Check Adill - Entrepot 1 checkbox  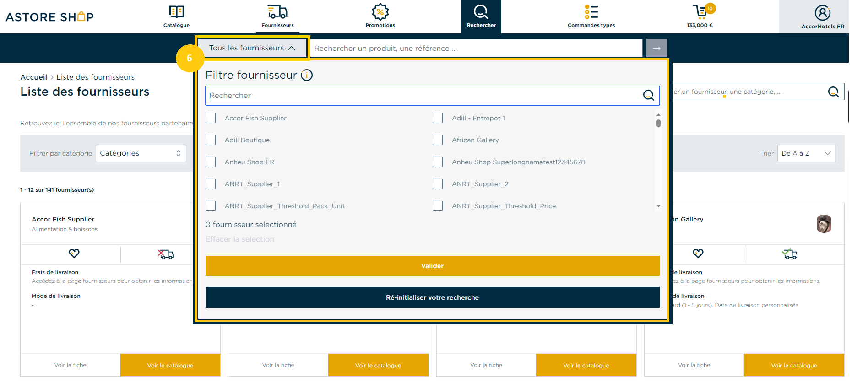point(438,118)
